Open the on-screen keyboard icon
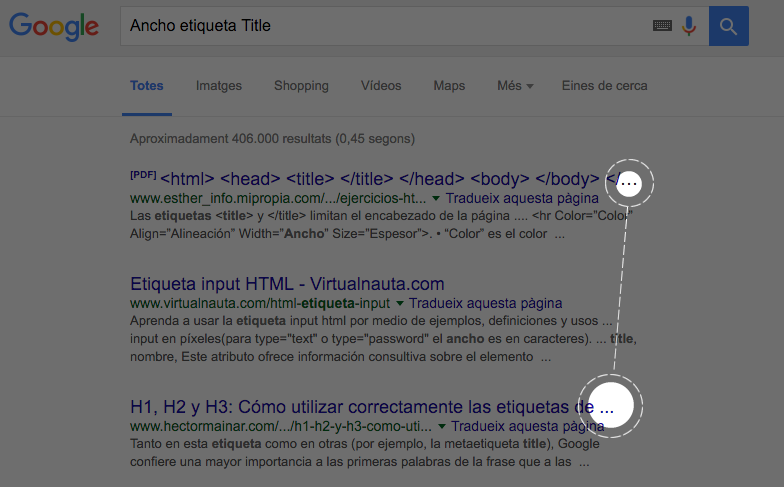Screen dimensions: 784x487 tap(662, 26)
